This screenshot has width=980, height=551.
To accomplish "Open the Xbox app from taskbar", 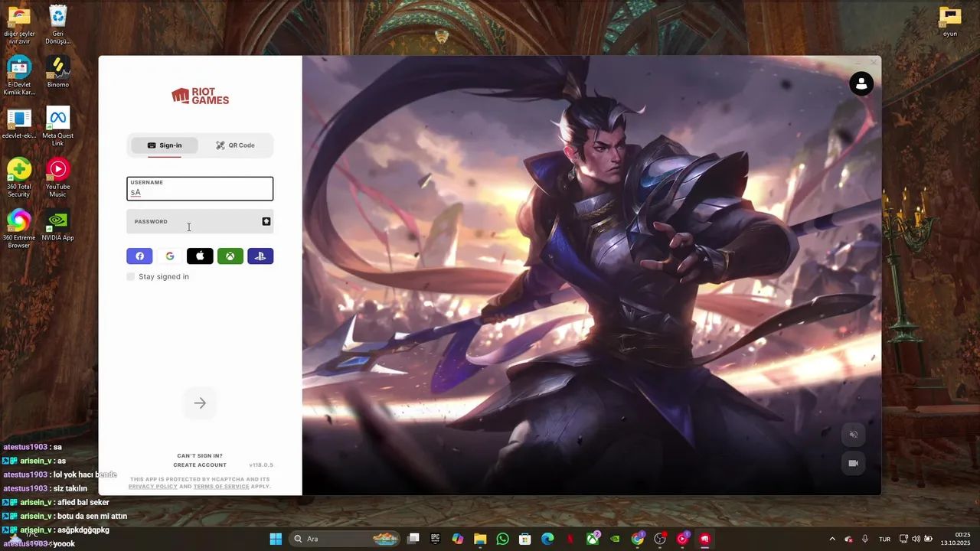I will [593, 539].
